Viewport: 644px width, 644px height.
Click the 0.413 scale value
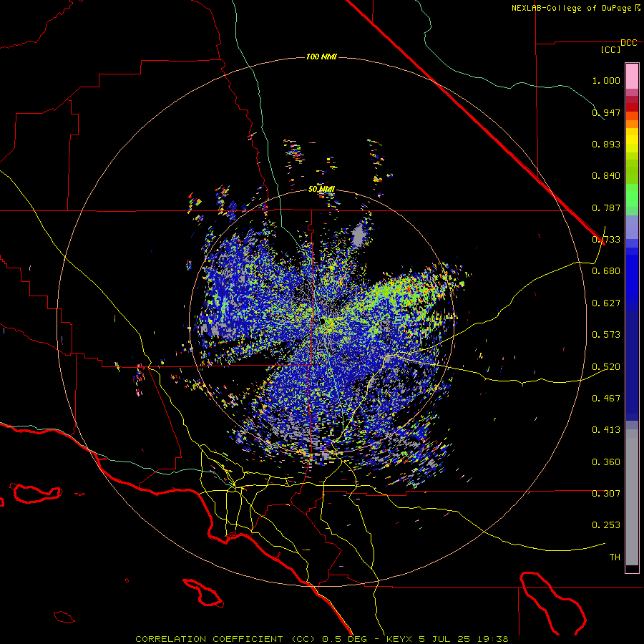coord(606,430)
